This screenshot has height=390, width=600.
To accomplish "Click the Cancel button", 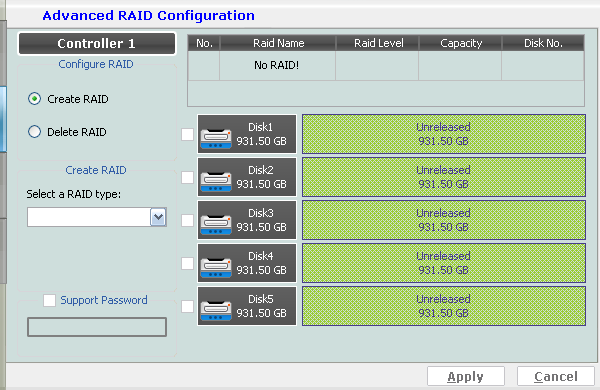I will [556, 377].
